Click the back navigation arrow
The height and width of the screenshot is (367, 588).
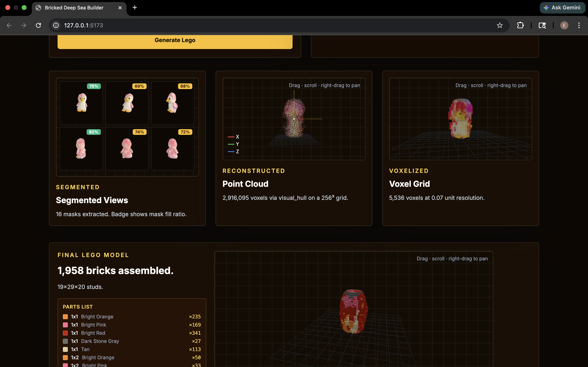pos(9,25)
